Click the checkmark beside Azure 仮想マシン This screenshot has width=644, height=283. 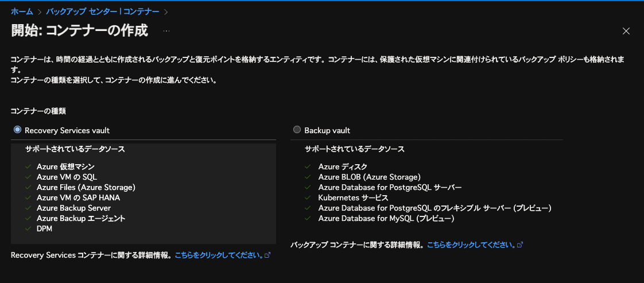[x=28, y=166]
